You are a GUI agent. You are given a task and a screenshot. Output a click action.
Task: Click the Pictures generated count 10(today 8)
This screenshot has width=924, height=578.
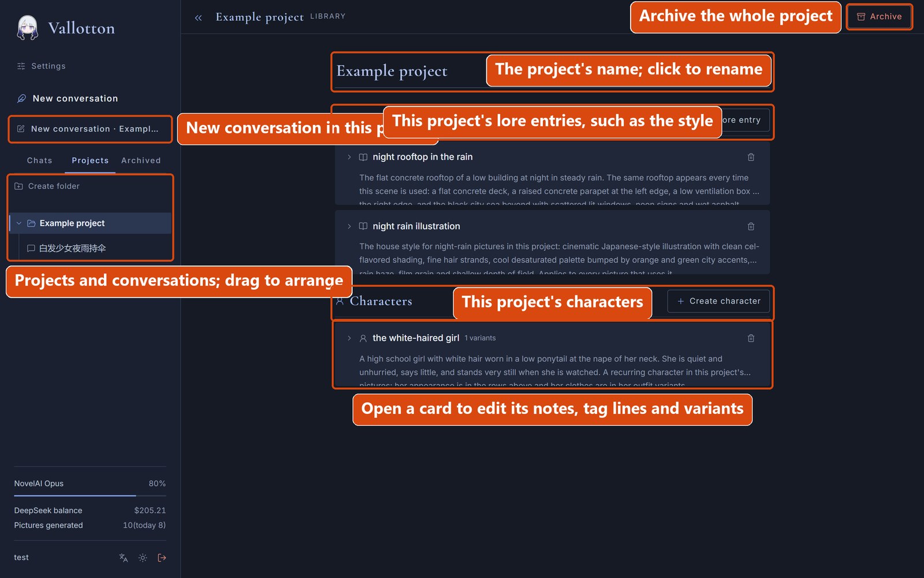[x=144, y=525]
